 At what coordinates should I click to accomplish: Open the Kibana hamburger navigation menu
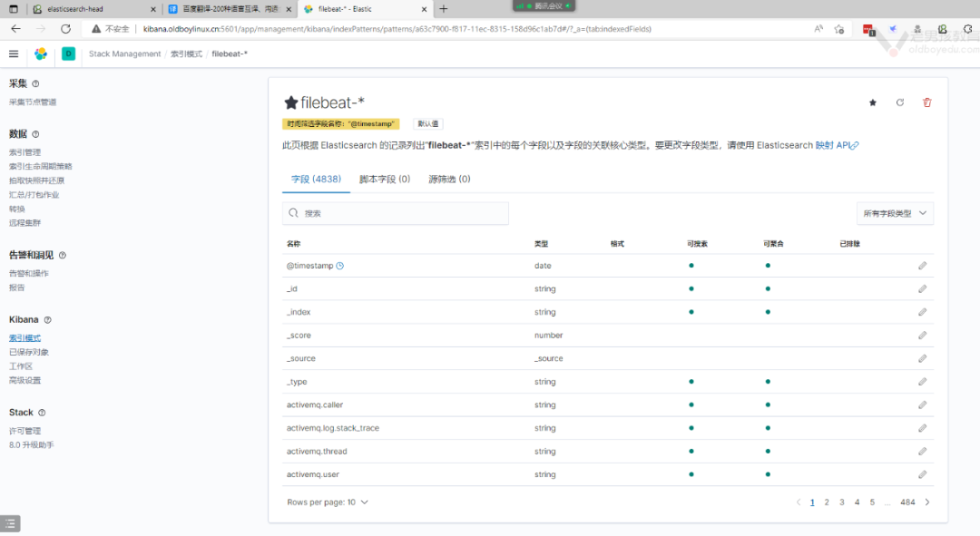pyautogui.click(x=14, y=54)
